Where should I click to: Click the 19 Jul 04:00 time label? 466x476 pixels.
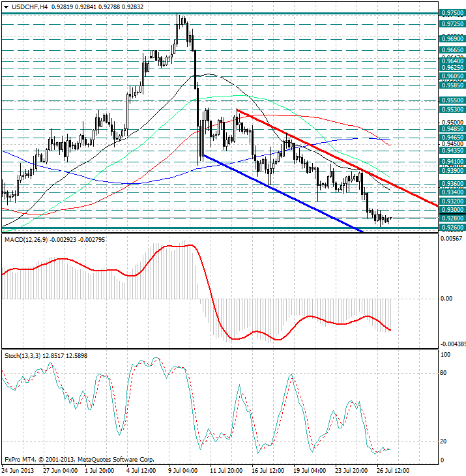(x=310, y=471)
